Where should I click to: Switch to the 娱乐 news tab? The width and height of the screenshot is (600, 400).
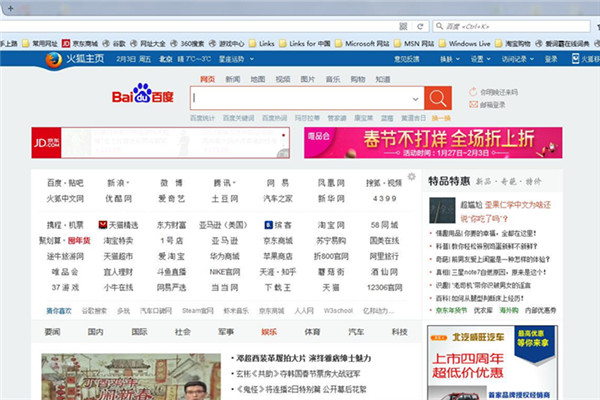(269, 331)
